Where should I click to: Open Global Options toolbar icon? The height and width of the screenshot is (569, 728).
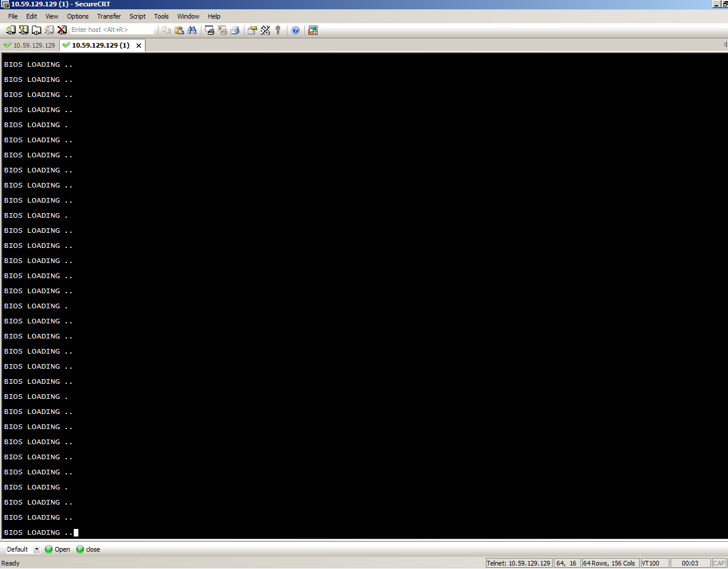click(x=265, y=30)
